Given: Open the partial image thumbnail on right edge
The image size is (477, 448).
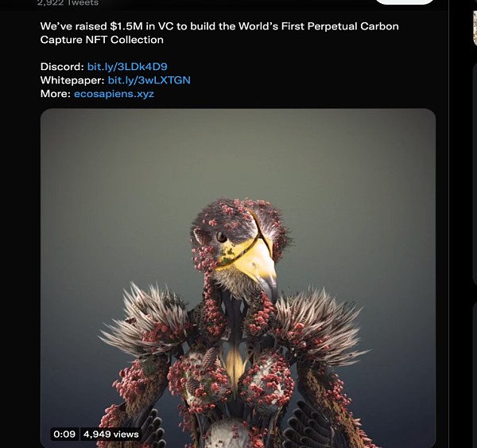Looking at the screenshot, I should [475, 28].
